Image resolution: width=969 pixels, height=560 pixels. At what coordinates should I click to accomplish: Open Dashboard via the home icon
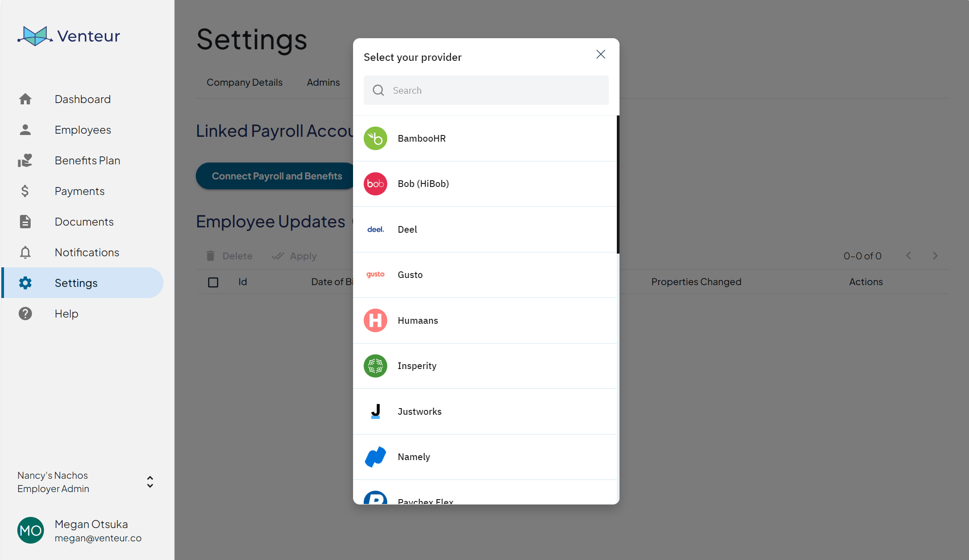[25, 99]
